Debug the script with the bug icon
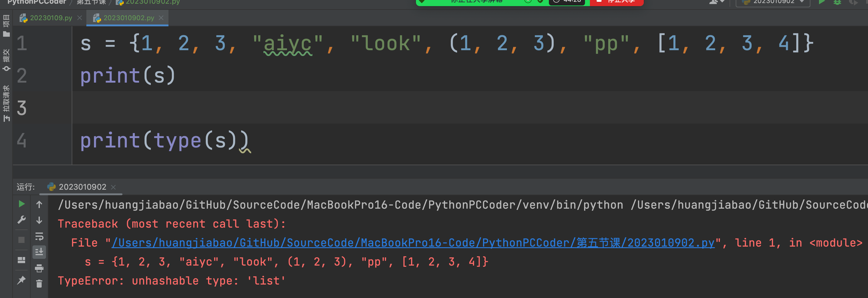868x298 pixels. point(837,2)
